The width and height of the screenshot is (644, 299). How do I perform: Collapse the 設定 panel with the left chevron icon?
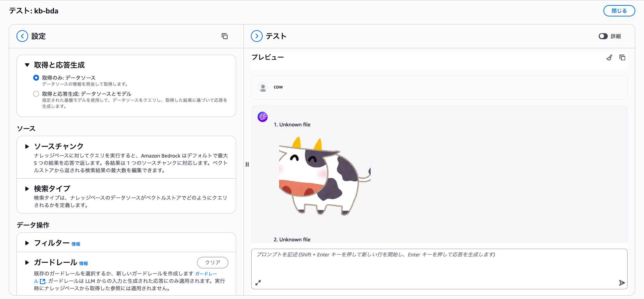tap(22, 36)
